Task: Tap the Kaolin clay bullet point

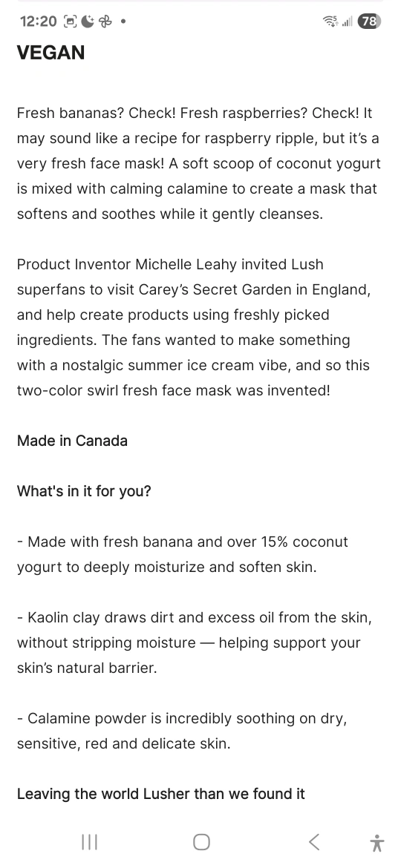Action: [195, 642]
